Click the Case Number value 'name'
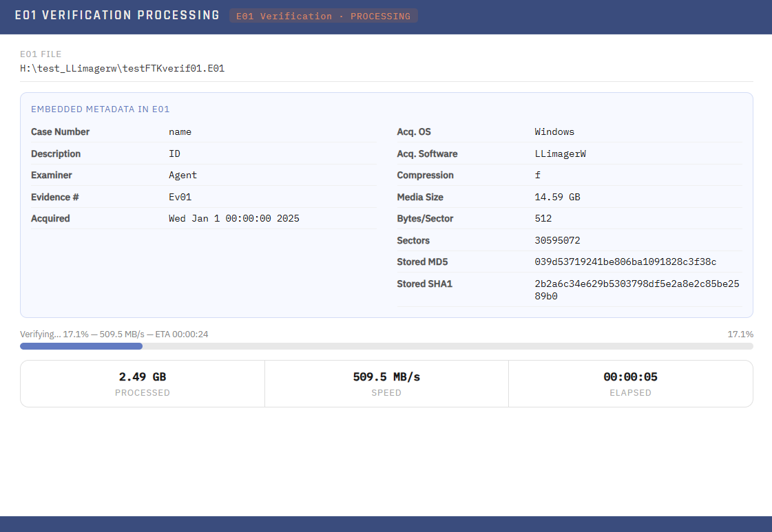This screenshot has width=772, height=532. (180, 132)
